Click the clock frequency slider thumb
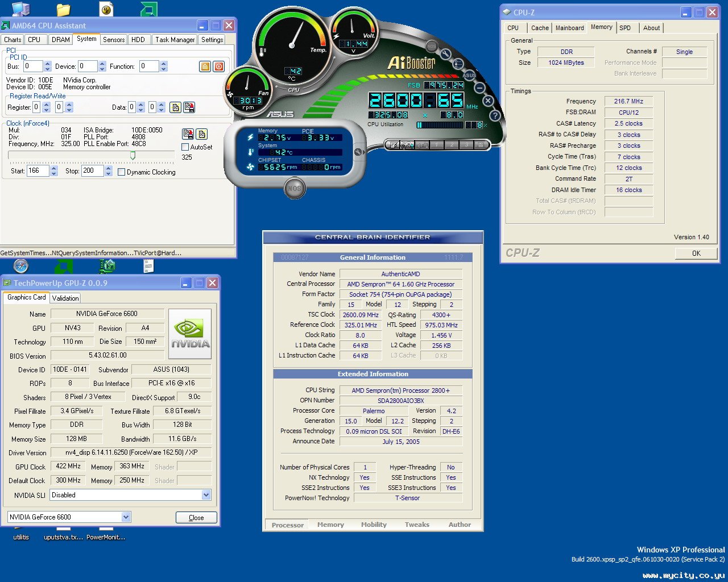 click(133, 155)
